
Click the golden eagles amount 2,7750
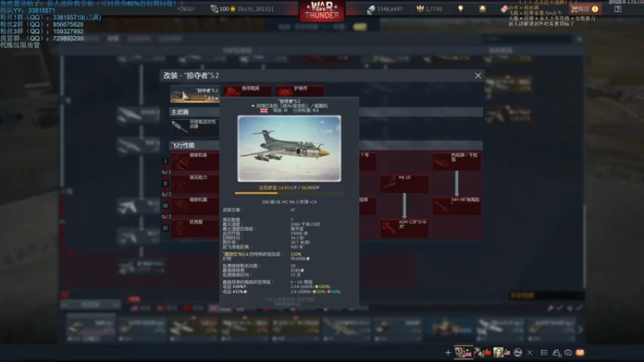(x=434, y=9)
